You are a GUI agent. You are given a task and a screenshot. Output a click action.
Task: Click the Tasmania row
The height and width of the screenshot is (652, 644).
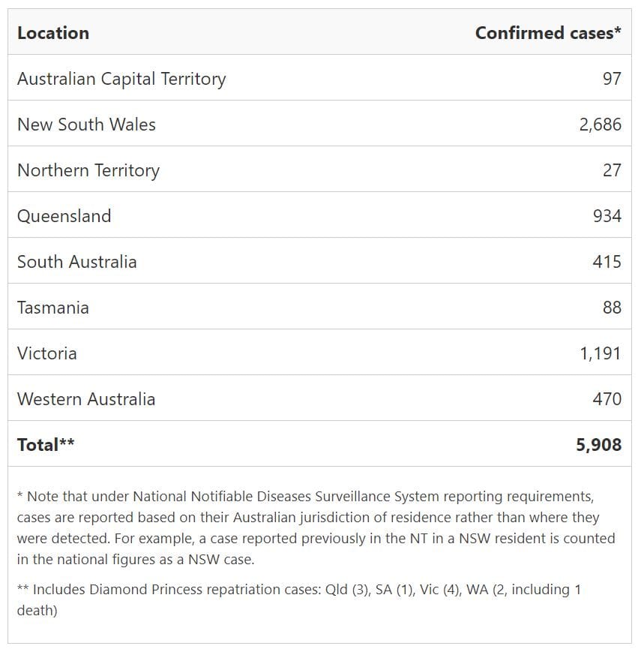click(52, 308)
